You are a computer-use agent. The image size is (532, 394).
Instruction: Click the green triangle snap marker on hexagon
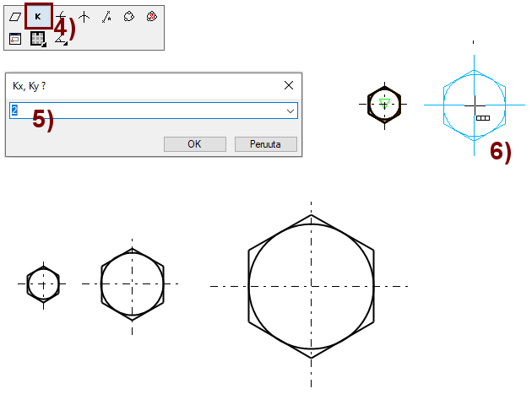(x=384, y=104)
